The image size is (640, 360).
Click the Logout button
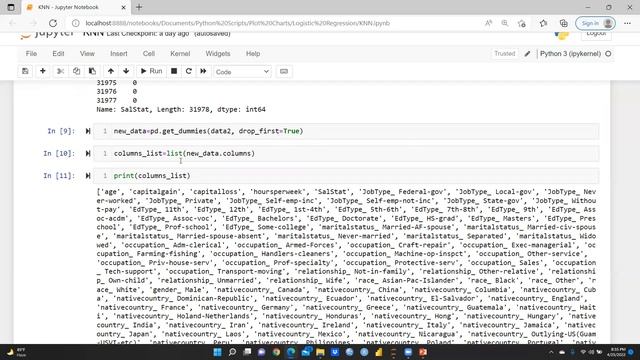coord(596,34)
